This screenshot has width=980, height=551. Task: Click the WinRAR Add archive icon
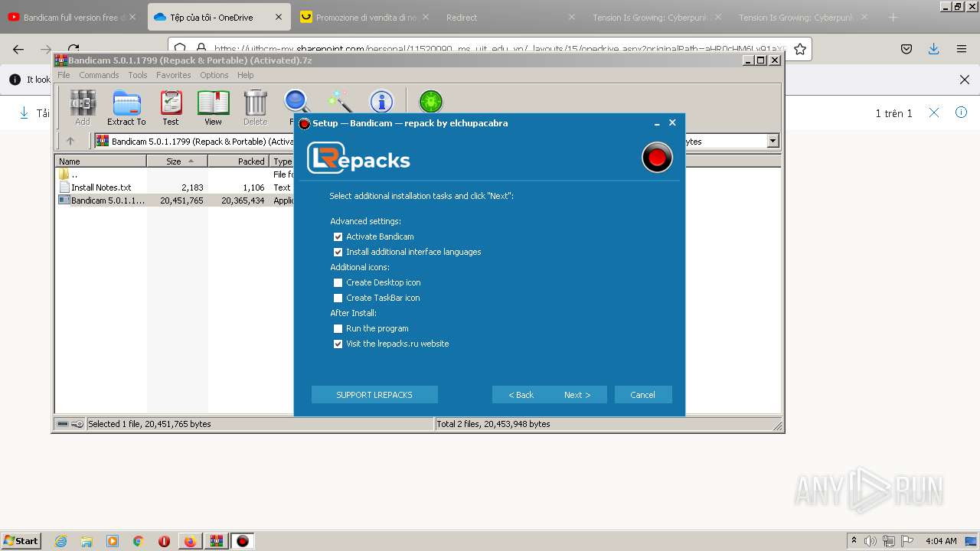coord(83,107)
